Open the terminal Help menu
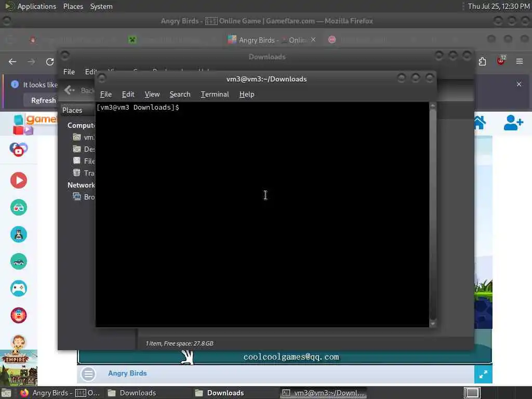The height and width of the screenshot is (399, 532). tap(247, 95)
